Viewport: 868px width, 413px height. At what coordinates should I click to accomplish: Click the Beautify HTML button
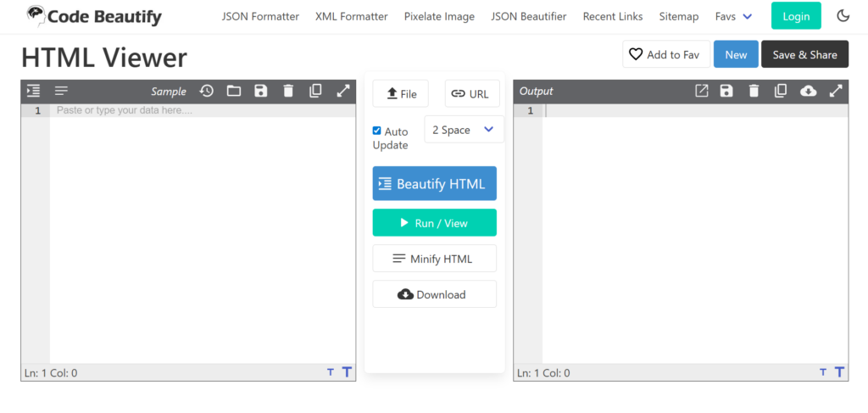[x=435, y=183]
